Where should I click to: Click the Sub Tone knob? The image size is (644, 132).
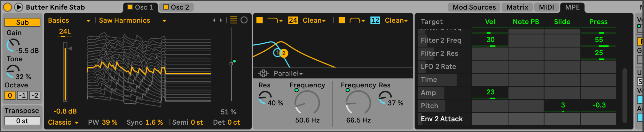click(x=13, y=71)
